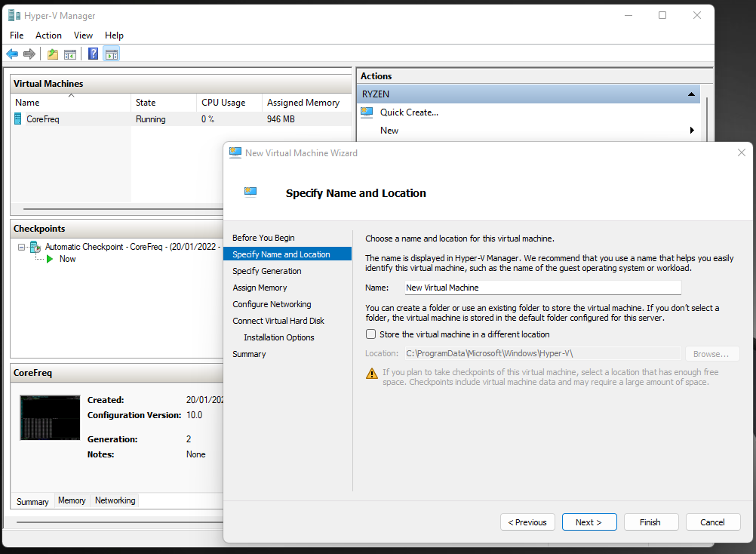The image size is (756, 554).
Task: Go to Connect Virtual Hard Disk step
Action: point(278,321)
